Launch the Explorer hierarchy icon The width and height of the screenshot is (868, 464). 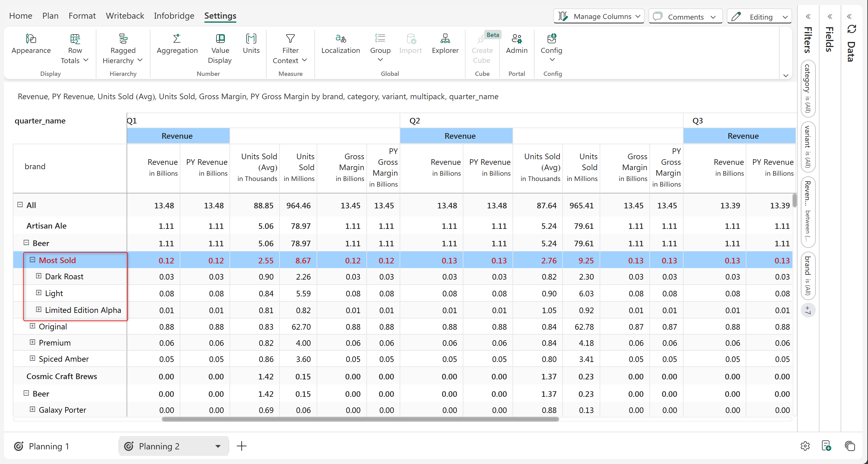[445, 39]
